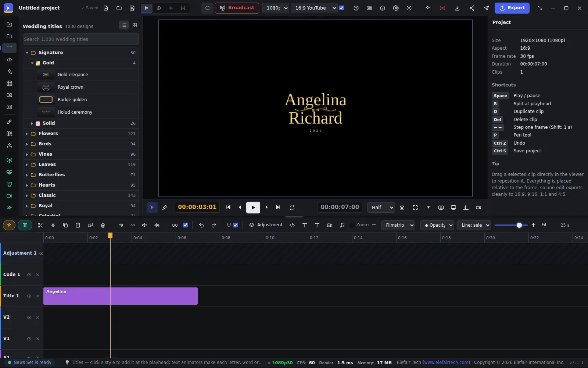Viewport: 588px width, 368px height.
Task: Click the Export button
Action: pos(512,8)
